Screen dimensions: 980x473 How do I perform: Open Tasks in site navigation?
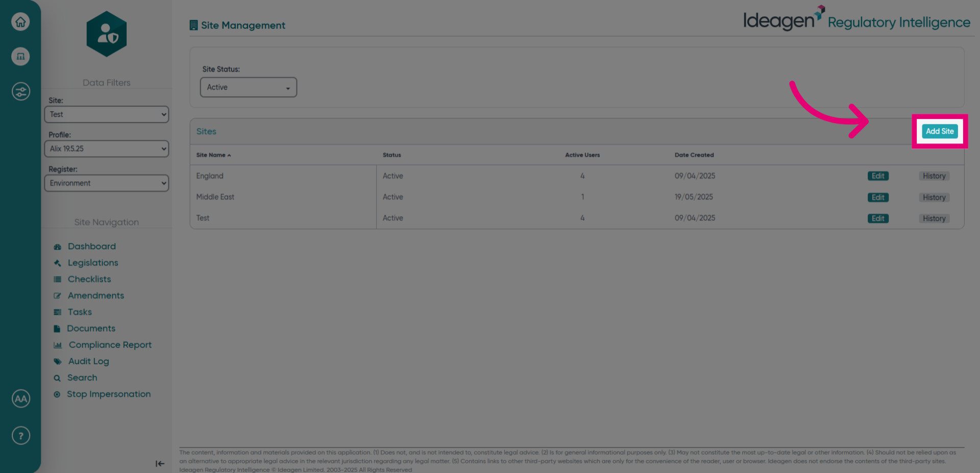[x=80, y=312]
